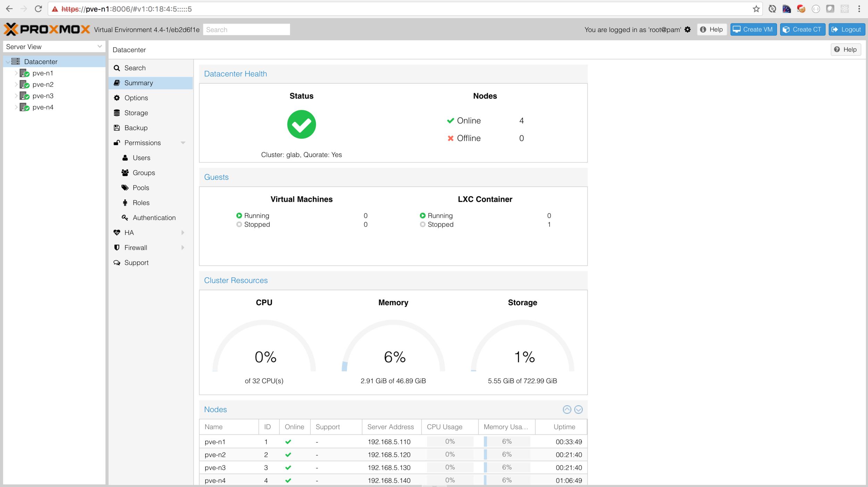Reload the browser page

38,9
